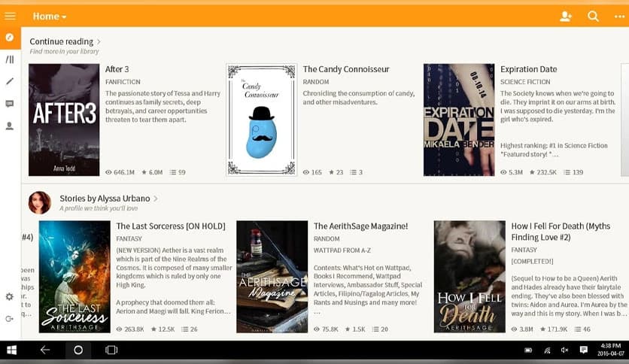Open the search icon
Viewport: 629px width, 364px height.
click(593, 17)
